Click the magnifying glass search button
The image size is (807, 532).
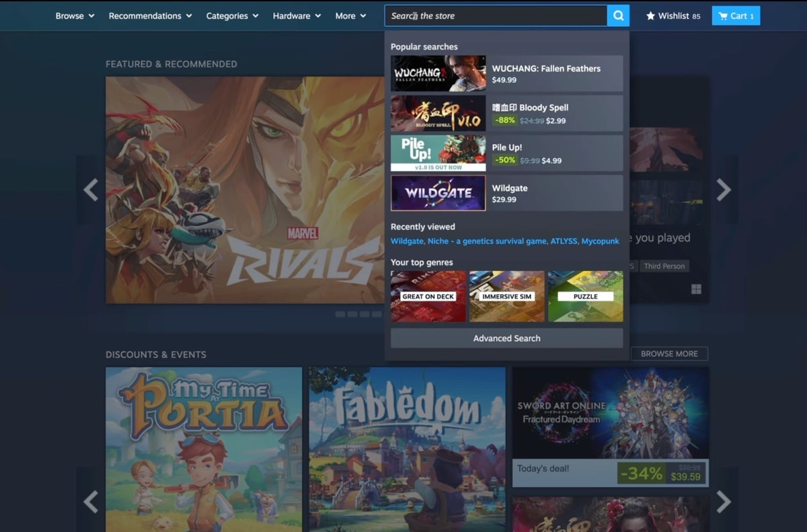coord(618,15)
